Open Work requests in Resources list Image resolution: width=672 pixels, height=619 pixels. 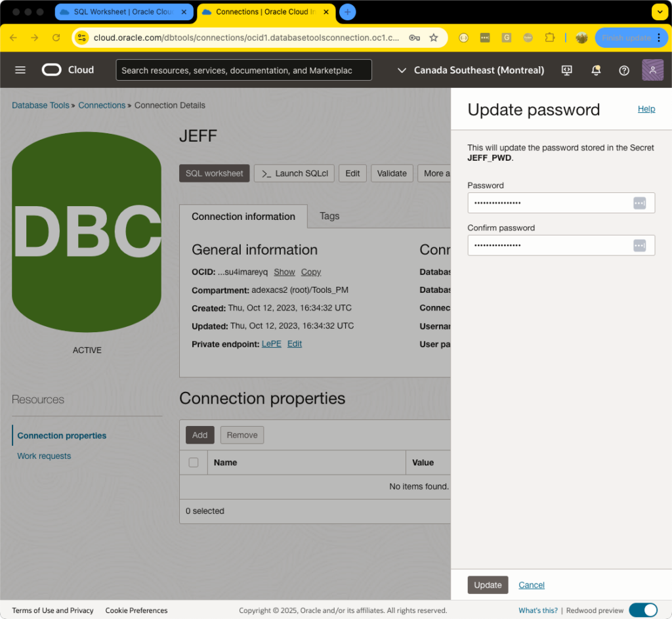coord(44,456)
